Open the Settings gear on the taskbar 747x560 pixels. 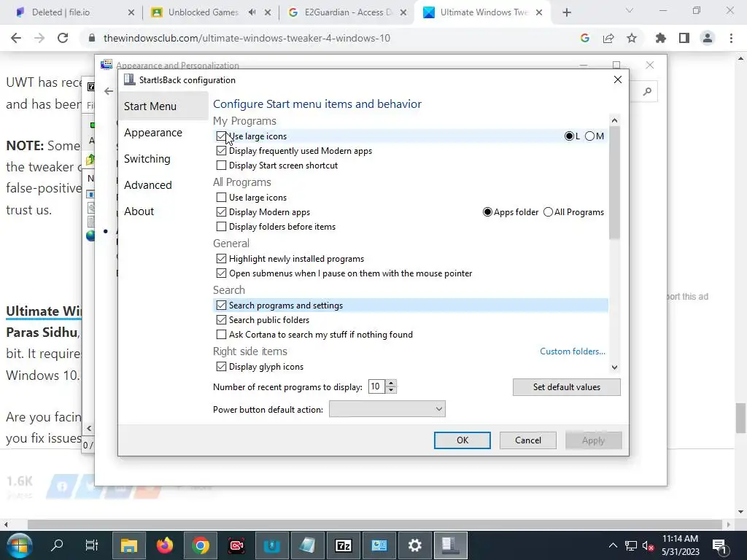(x=415, y=545)
